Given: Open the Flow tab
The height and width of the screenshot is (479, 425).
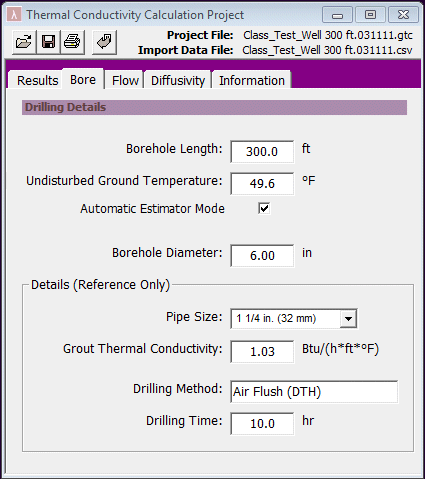Looking at the screenshot, I should (x=125, y=80).
